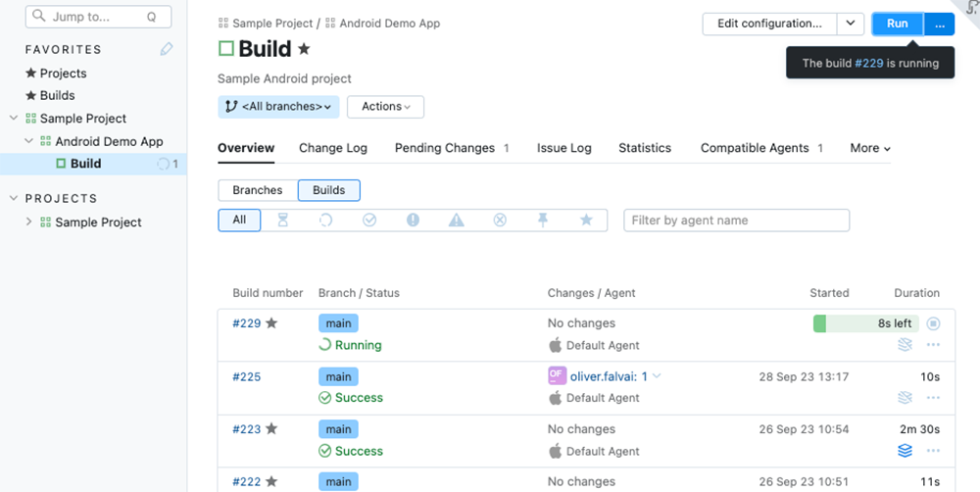
Task: Open the All branches dropdown
Action: [x=278, y=107]
